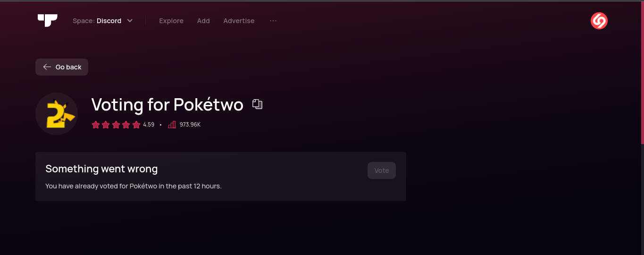
Task: Click the "Voting for Pokétwo" heading
Action: 167,104
